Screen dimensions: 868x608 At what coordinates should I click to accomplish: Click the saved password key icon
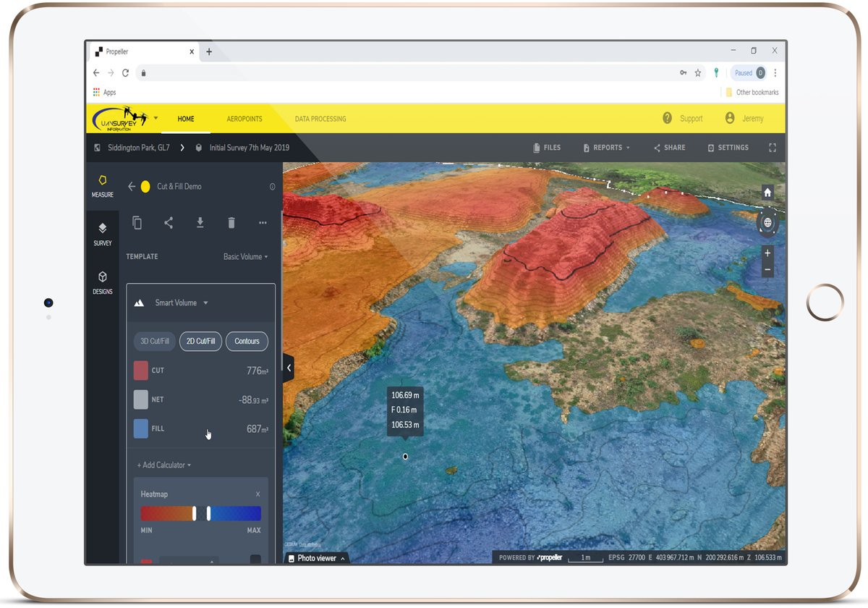pos(683,73)
